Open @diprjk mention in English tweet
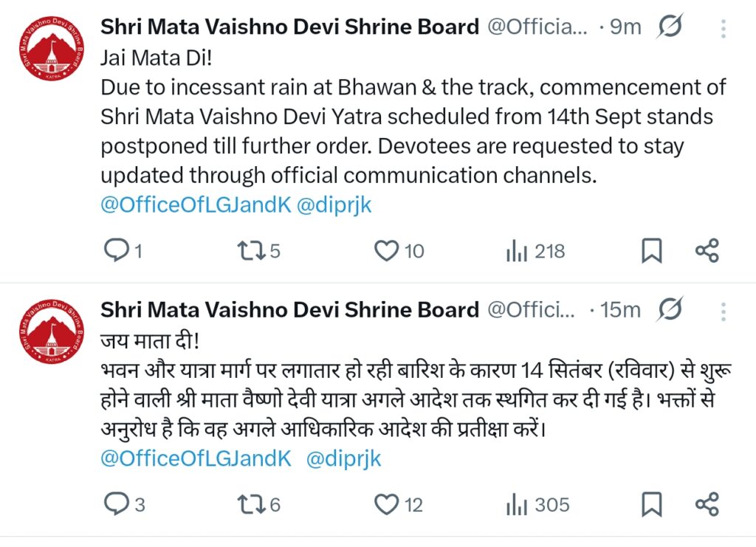Screen dimensions: 756x547 tap(334, 205)
